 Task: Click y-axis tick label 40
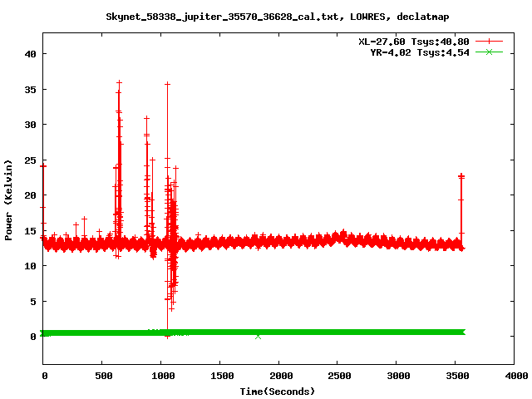(x=31, y=54)
